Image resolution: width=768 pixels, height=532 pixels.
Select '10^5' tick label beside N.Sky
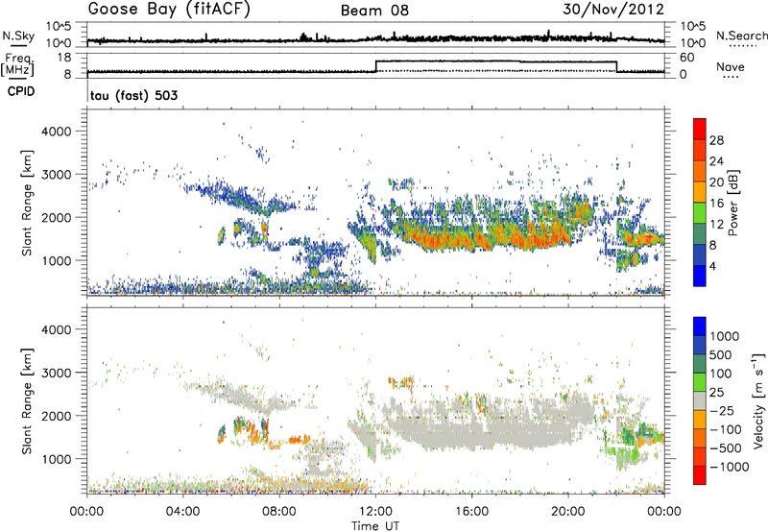coord(59,27)
